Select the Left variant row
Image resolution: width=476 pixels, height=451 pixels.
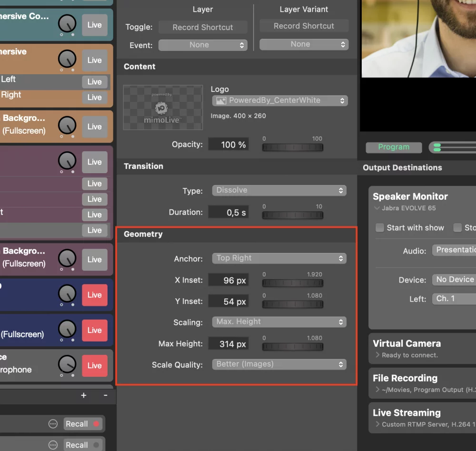(55, 82)
